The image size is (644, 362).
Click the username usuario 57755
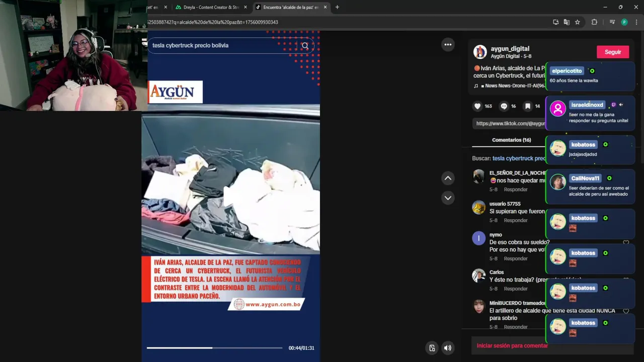505,204
